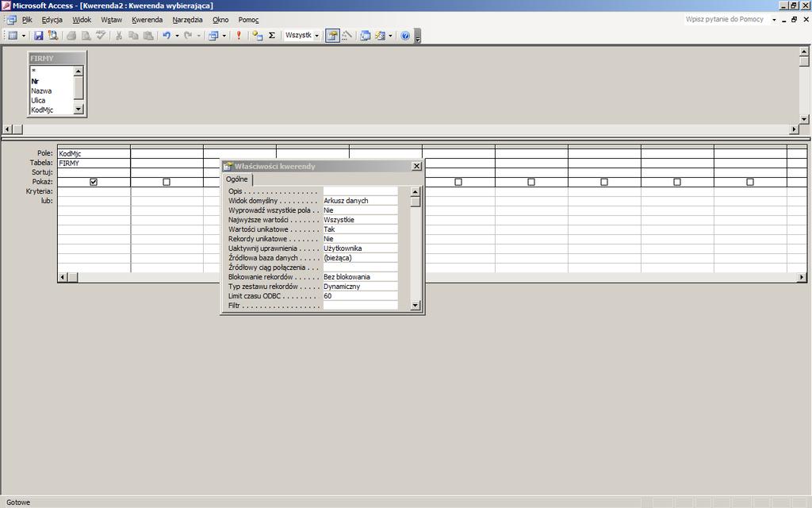
Task: Click the Paste clipboard icon
Action: coord(148,35)
